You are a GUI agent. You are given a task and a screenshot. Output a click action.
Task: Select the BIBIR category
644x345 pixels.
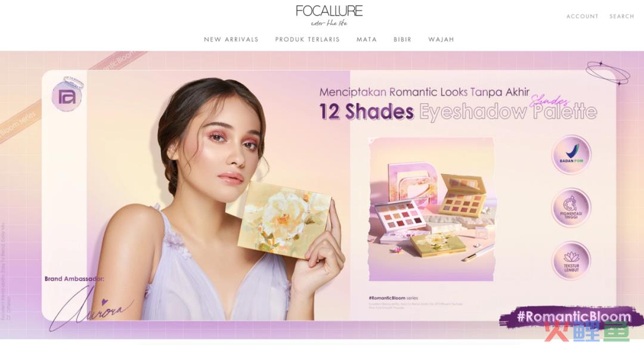coord(402,39)
